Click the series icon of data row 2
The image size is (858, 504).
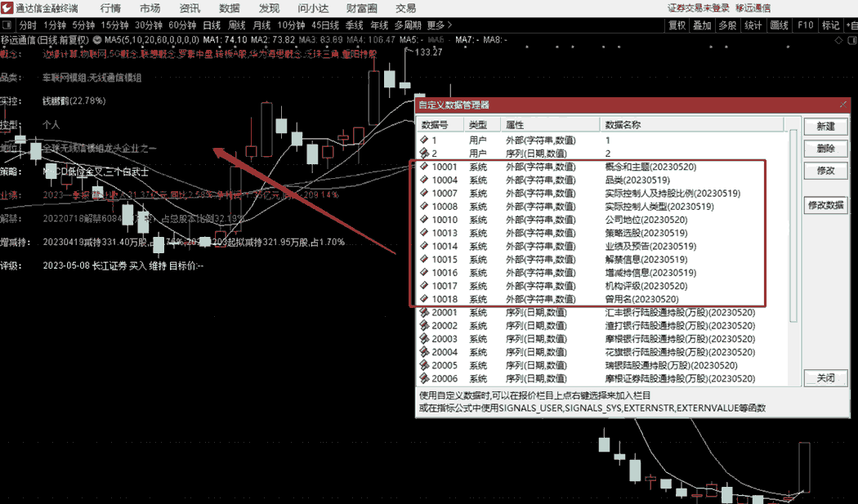(424, 154)
